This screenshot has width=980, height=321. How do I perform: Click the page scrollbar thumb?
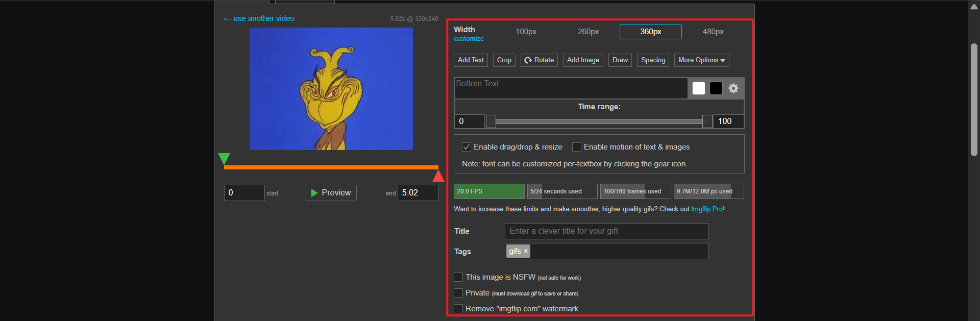click(x=974, y=100)
